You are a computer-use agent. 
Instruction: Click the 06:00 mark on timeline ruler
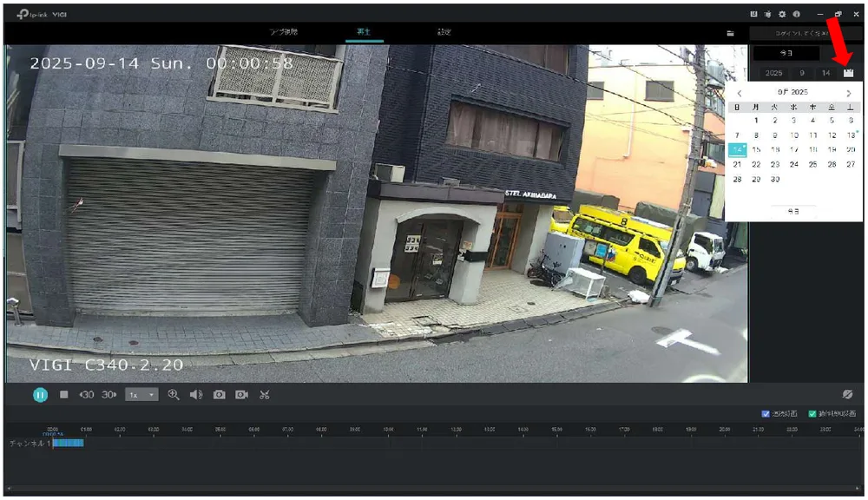(254, 430)
